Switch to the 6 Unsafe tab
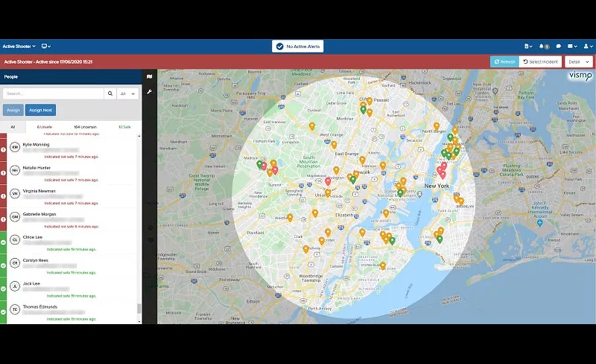The image size is (596, 364). click(x=44, y=126)
